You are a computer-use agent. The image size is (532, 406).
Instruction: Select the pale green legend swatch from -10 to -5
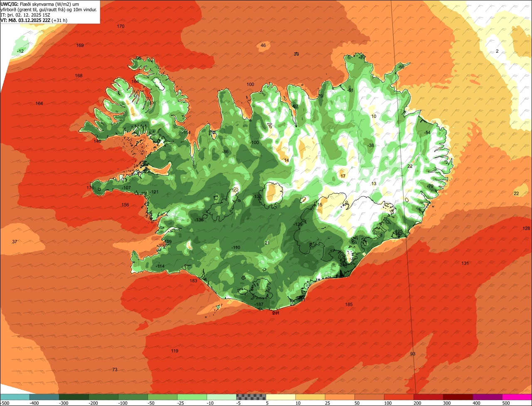point(221,396)
